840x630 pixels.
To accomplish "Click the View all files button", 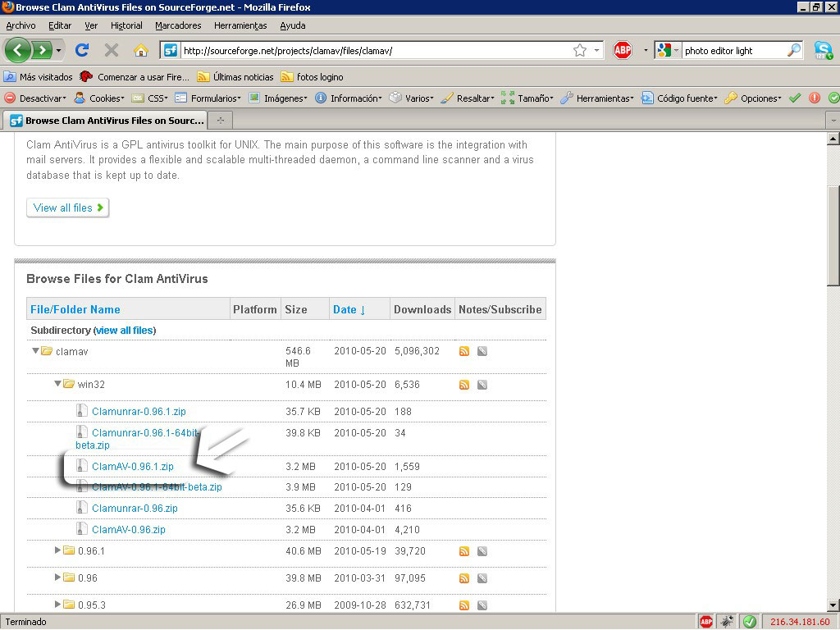I will [x=67, y=208].
